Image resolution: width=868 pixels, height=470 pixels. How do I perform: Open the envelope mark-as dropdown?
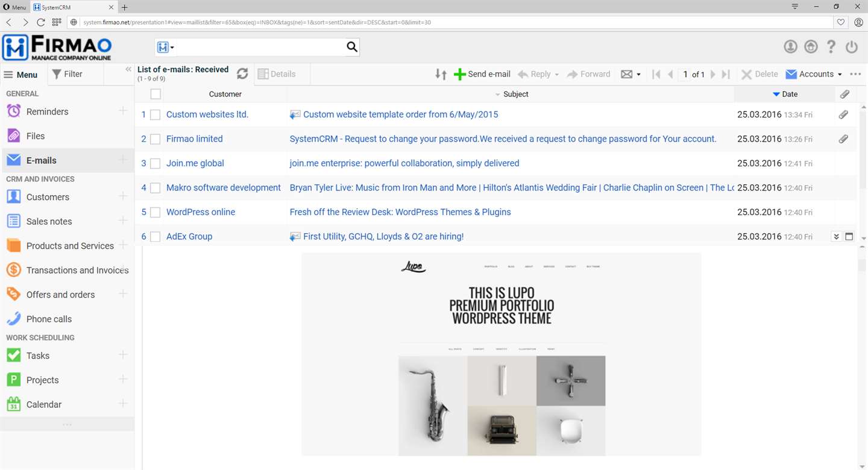tap(631, 74)
